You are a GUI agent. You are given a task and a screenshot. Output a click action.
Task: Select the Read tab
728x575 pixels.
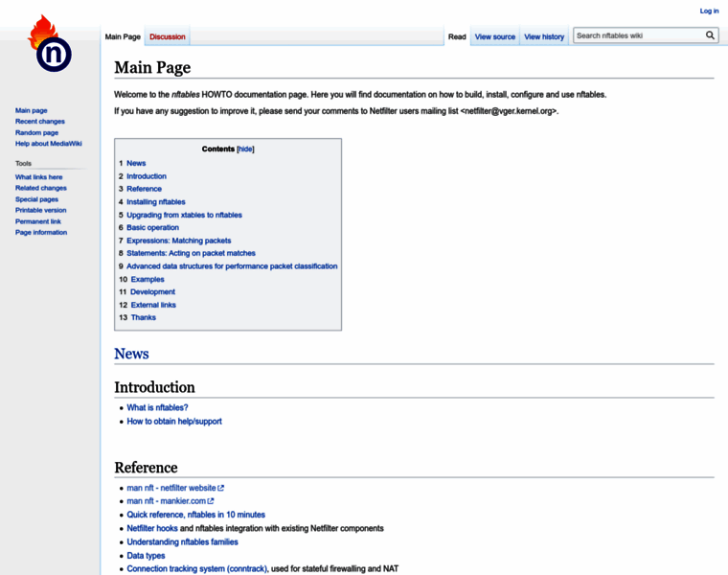(457, 36)
